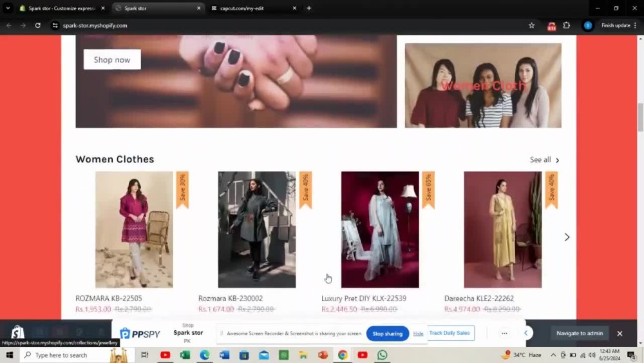Launch Microsoft Edge from the taskbar
The image size is (644, 363).
[x=205, y=355]
